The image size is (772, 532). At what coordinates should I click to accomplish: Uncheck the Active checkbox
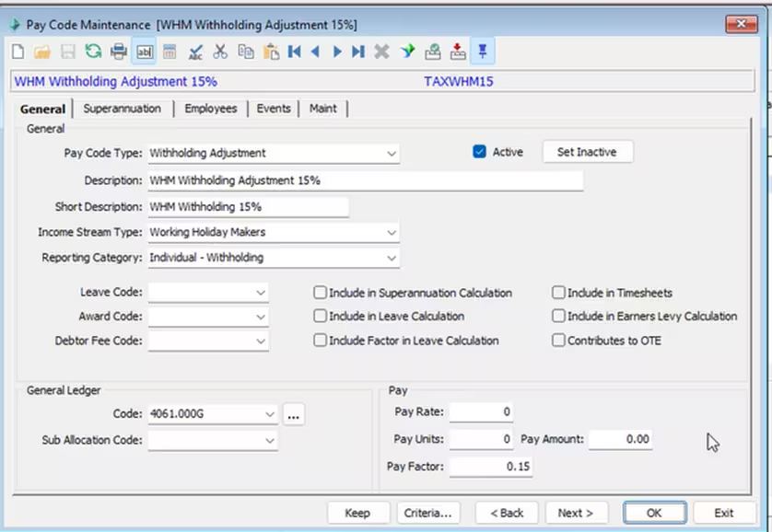pos(479,152)
